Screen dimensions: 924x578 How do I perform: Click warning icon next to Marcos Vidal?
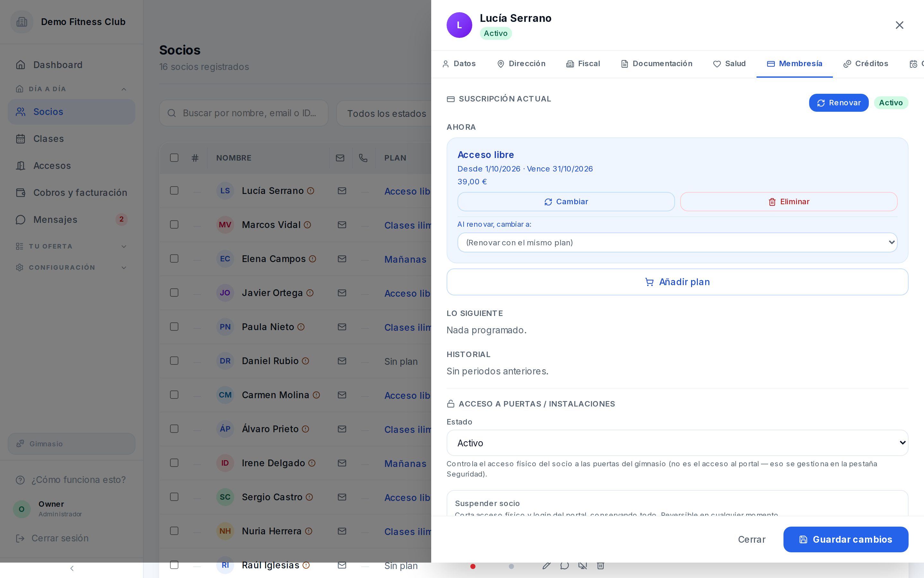pyautogui.click(x=307, y=225)
